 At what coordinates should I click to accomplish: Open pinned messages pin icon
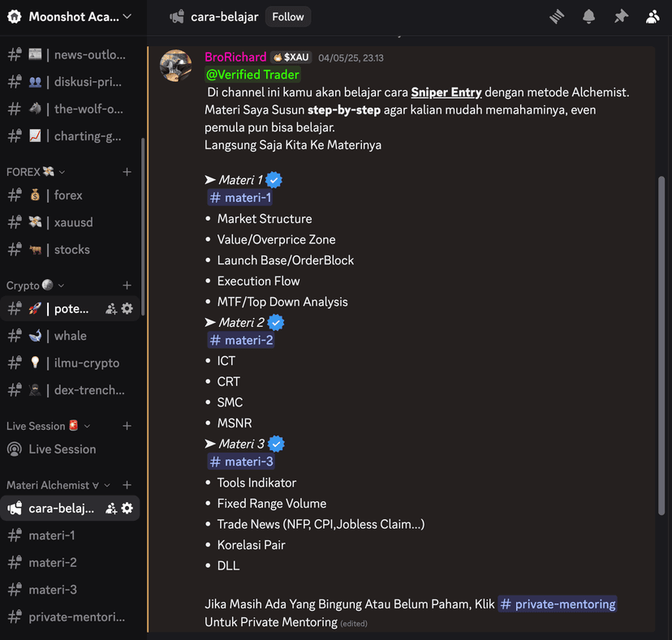click(621, 17)
